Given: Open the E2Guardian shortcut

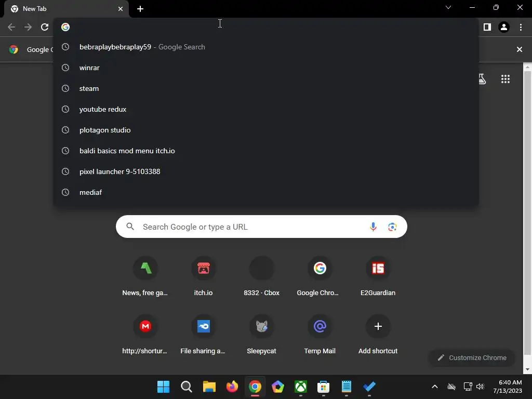Looking at the screenshot, I should [378, 277].
